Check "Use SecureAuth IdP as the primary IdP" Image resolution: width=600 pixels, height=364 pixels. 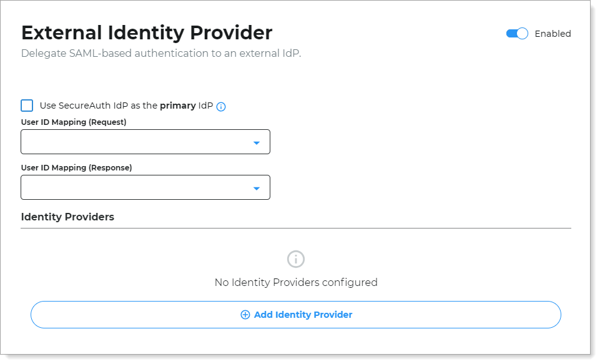point(27,106)
